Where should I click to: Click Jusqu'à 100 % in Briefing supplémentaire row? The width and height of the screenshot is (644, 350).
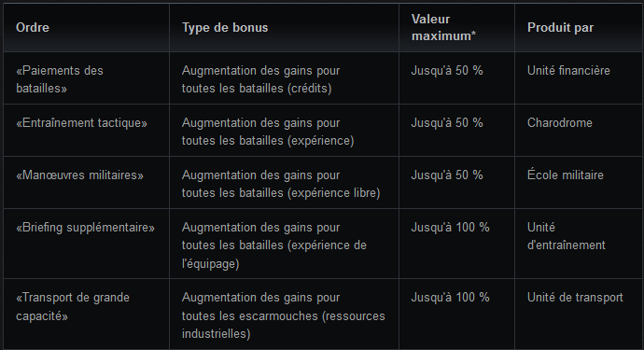click(450, 227)
